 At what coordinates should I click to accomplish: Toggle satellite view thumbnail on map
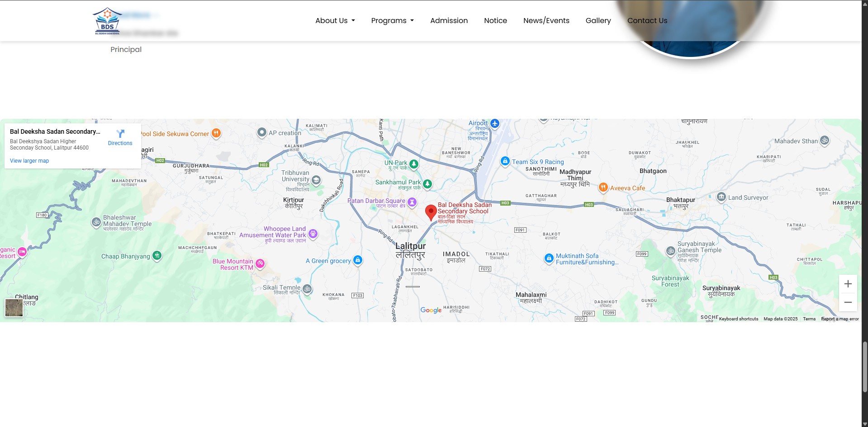[x=14, y=308]
